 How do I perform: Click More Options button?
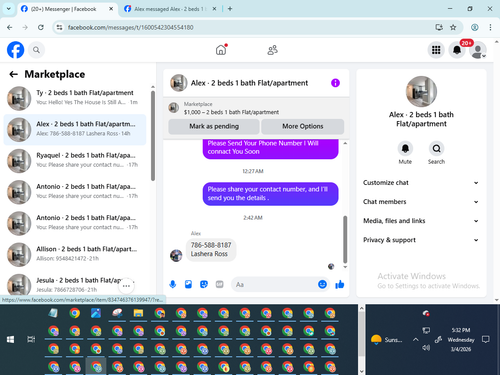(x=303, y=126)
